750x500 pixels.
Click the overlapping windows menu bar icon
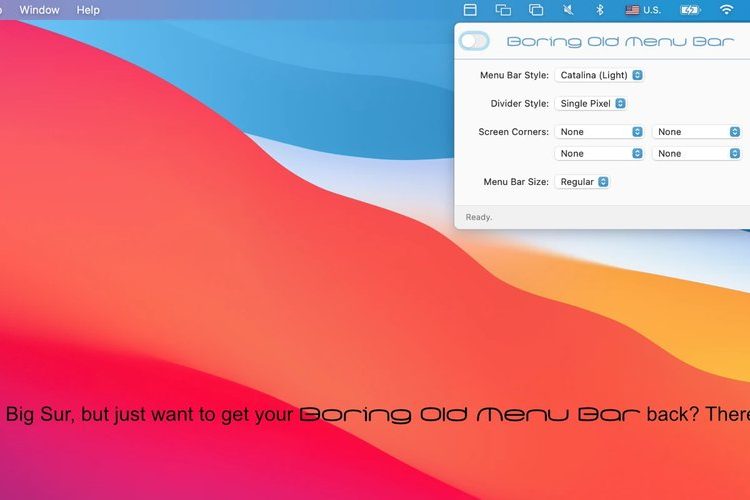click(536, 10)
